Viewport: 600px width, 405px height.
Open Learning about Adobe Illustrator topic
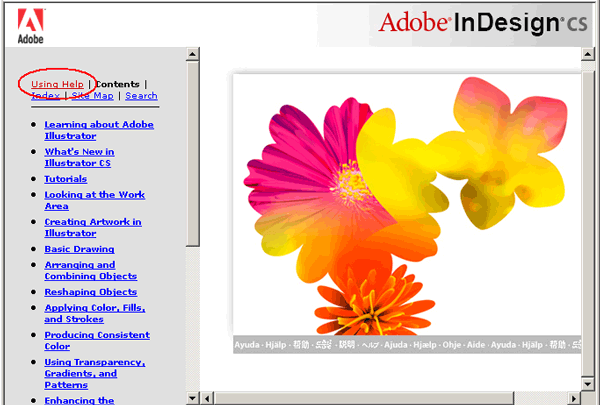pos(99,130)
